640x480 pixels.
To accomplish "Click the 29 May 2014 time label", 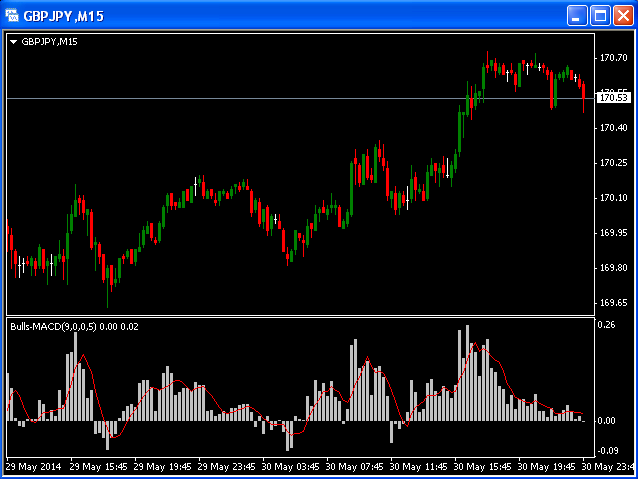I will [33, 467].
